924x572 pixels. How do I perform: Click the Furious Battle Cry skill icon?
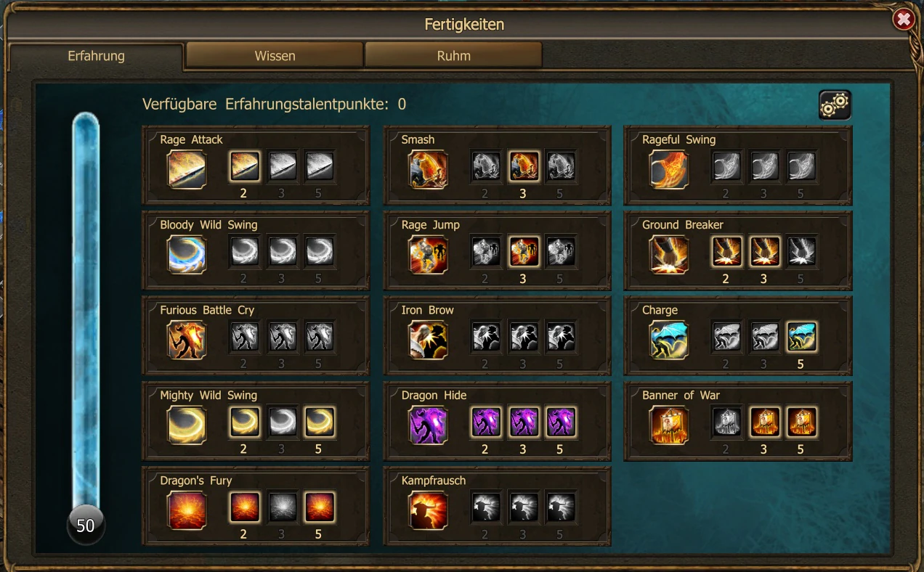187,340
